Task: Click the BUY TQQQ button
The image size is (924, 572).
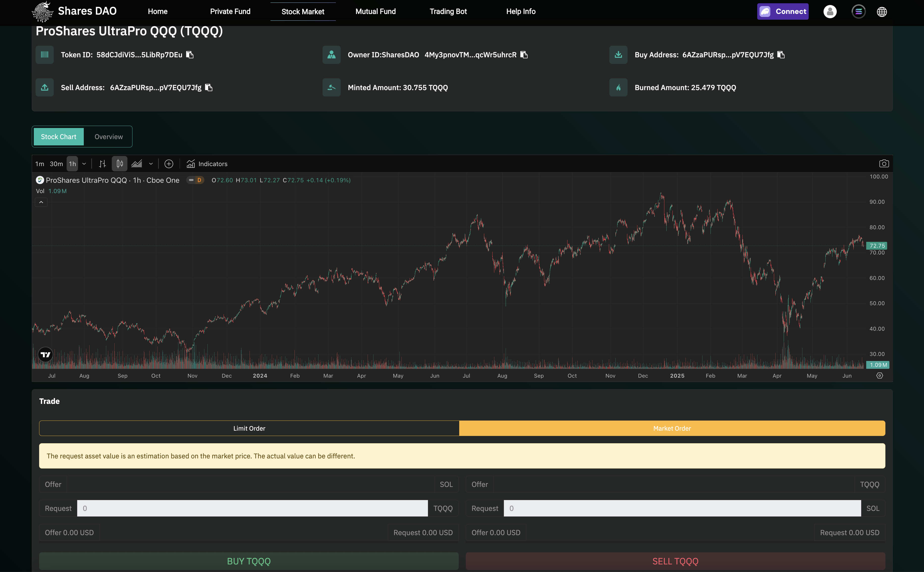Action: 249,561
